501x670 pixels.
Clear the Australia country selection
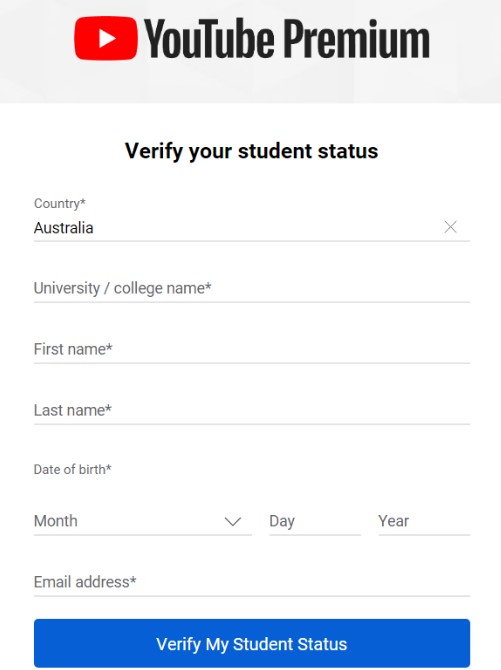[450, 227]
